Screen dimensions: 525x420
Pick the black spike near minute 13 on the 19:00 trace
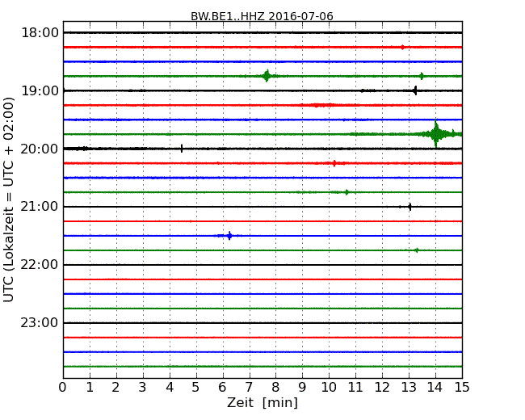coord(415,90)
